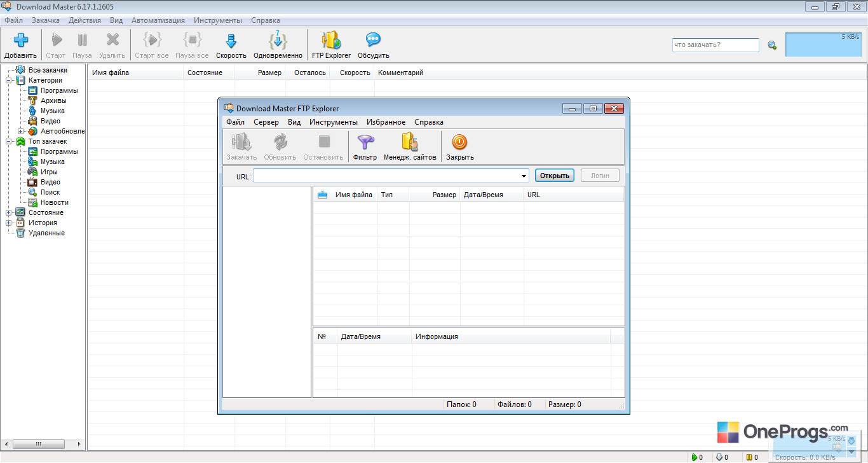Click the 5 KB/s speed graph panel
868x463 pixels.
(824, 45)
